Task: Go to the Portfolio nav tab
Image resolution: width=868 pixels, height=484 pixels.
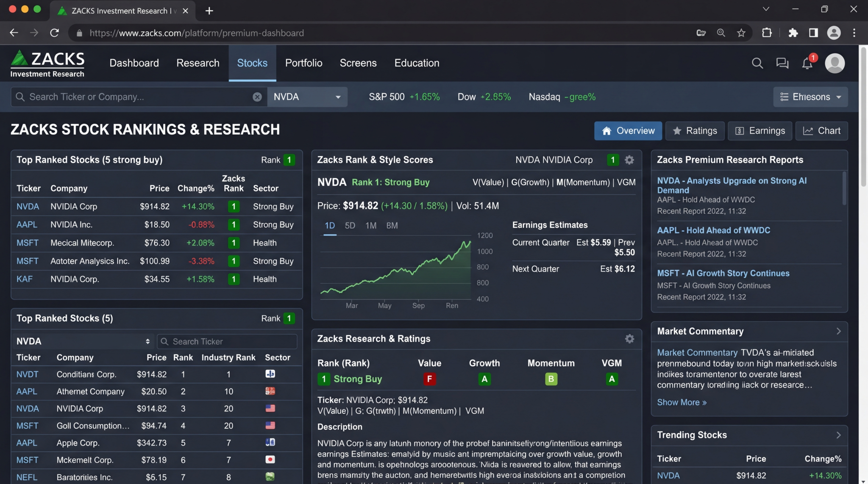Action: click(303, 63)
